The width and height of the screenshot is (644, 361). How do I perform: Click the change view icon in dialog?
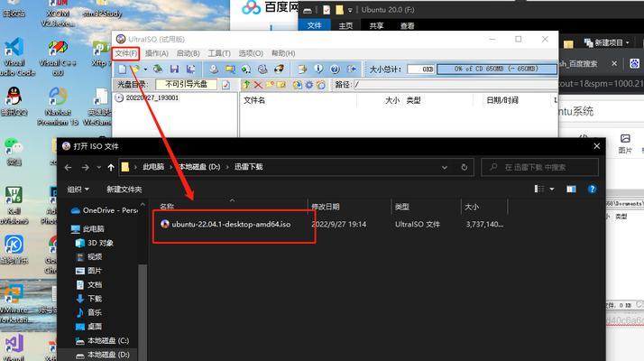[x=539, y=189]
